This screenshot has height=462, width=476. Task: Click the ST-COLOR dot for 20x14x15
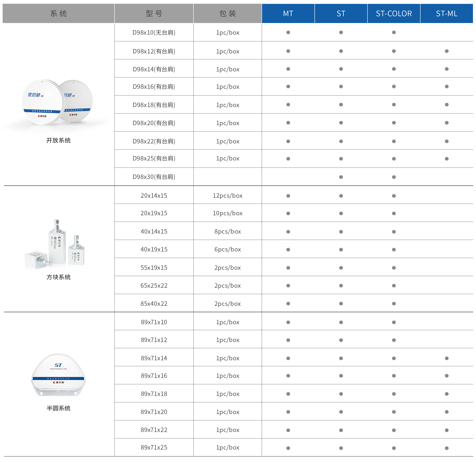(x=394, y=196)
